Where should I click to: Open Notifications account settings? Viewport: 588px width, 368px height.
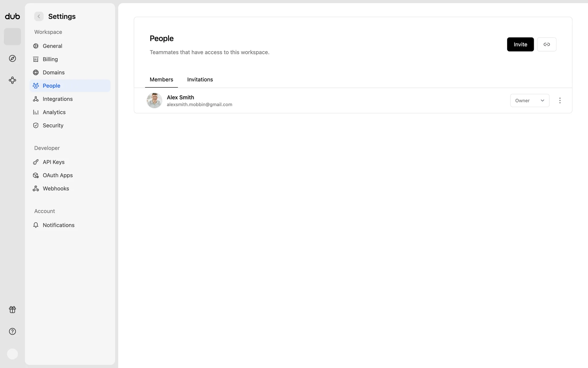click(x=58, y=225)
